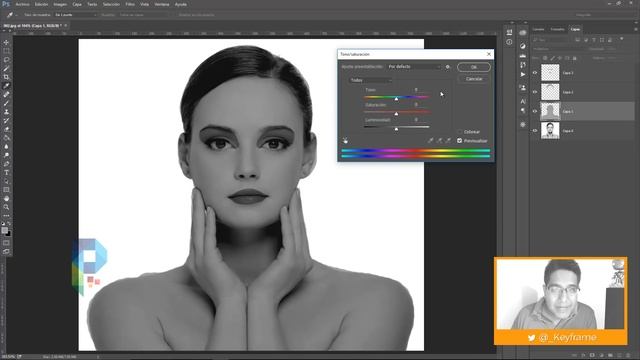Select the Type tool
The image size is (640, 360).
6,172
